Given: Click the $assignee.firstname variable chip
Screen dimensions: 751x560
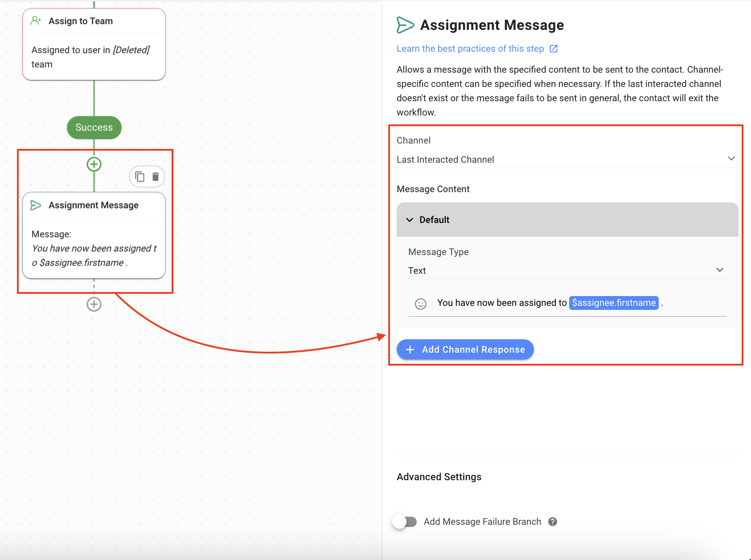Looking at the screenshot, I should (613, 303).
